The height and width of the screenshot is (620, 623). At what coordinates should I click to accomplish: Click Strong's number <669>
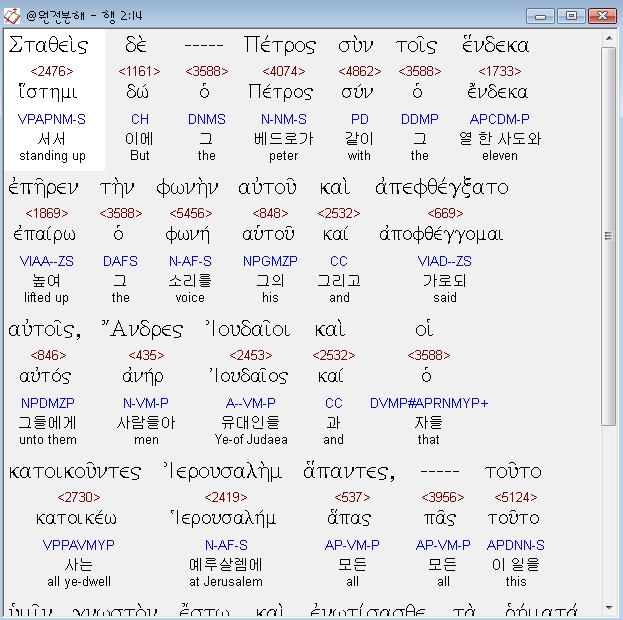coord(445,213)
